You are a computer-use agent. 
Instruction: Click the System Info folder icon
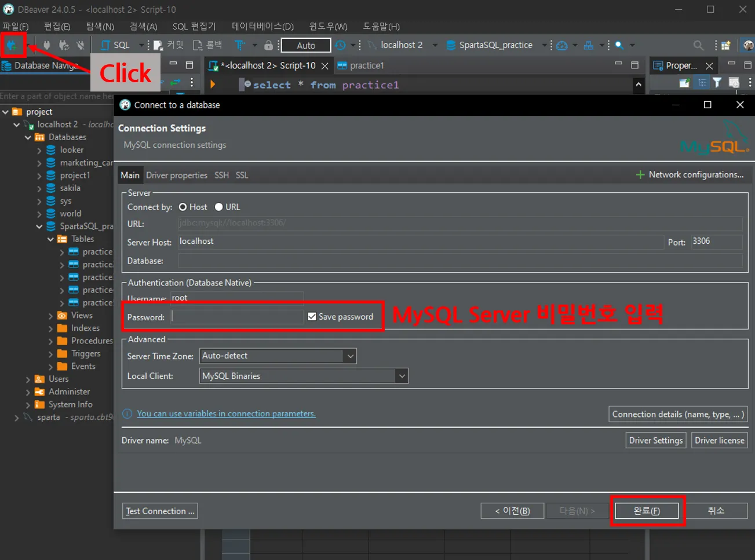(39, 405)
